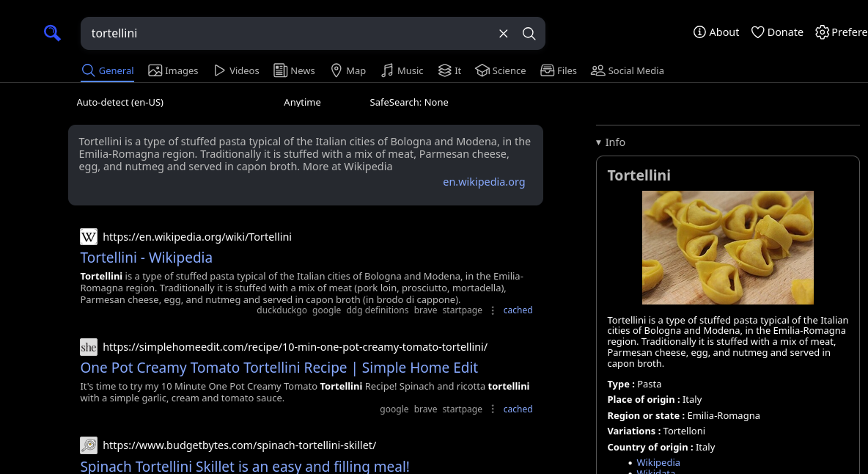868x474 pixels.
Task: Open Preferences via the gear icon
Action: tap(822, 32)
